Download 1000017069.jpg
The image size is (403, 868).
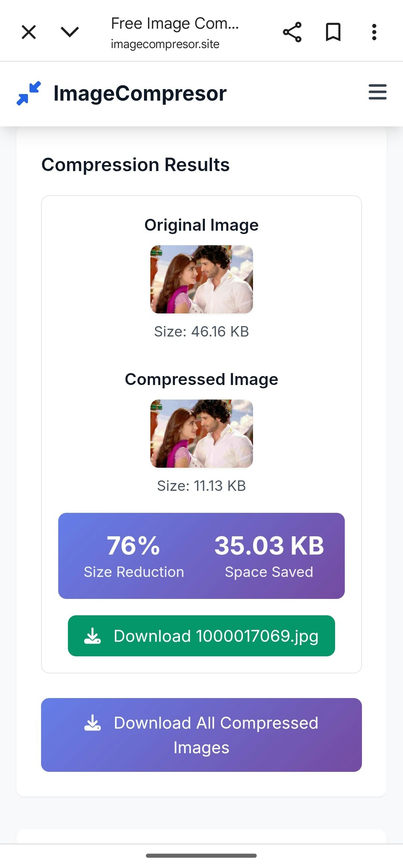(x=201, y=636)
